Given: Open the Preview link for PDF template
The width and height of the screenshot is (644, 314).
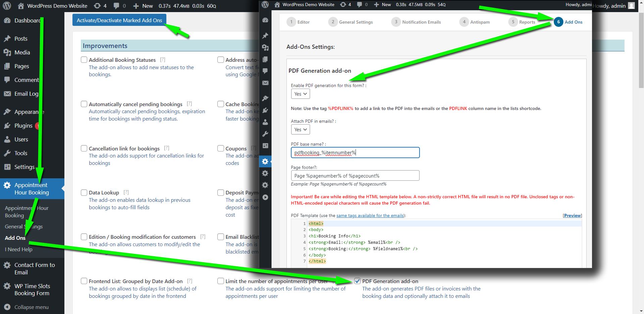Looking at the screenshot, I should 572,216.
